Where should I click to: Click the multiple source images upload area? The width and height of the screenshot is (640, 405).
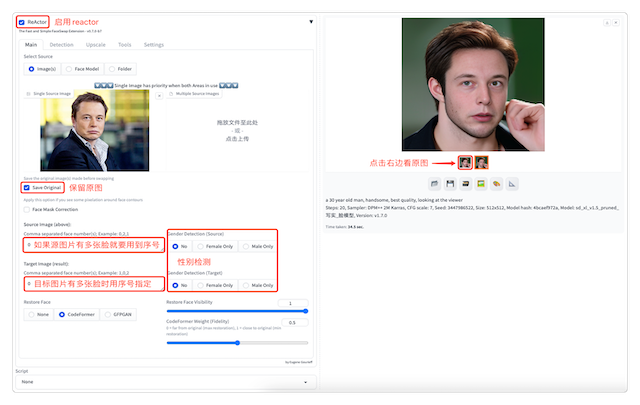tap(237, 131)
